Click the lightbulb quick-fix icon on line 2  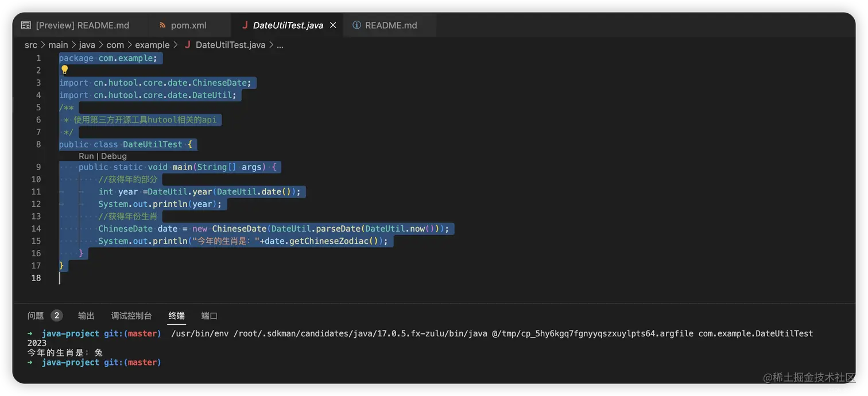(64, 70)
